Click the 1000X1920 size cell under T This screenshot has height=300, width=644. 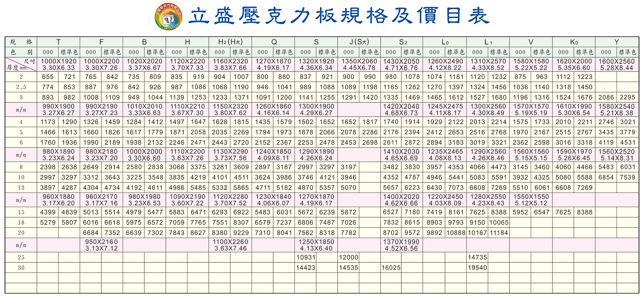58,64
